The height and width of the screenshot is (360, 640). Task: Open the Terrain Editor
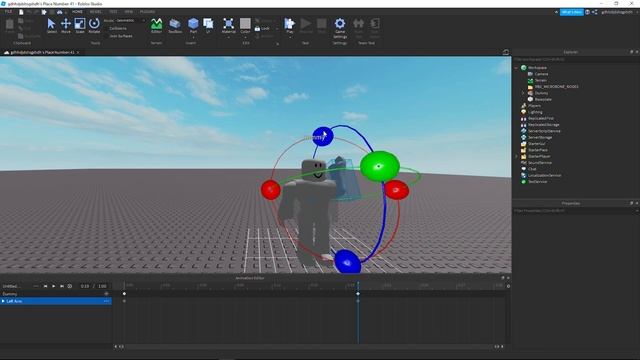156,26
